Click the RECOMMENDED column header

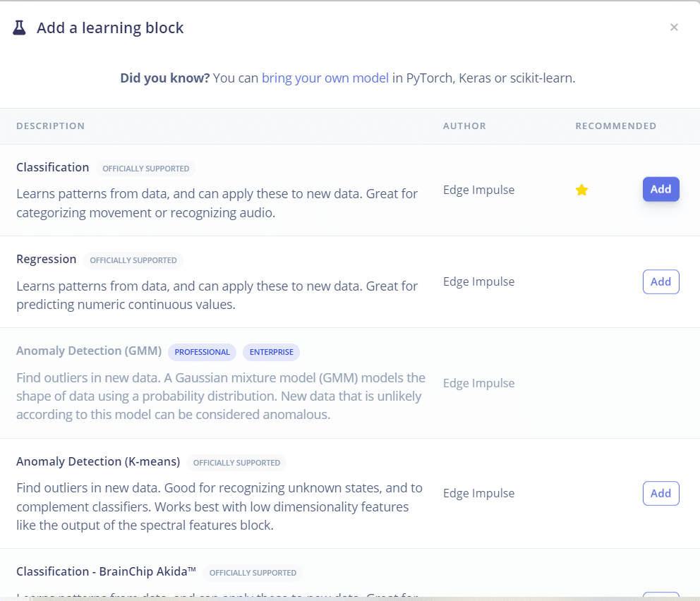(x=615, y=126)
